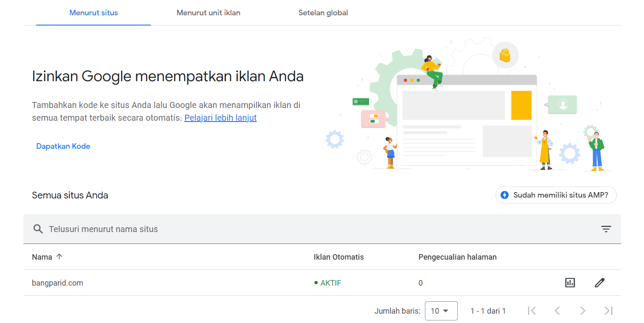The width and height of the screenshot is (644, 323).
Task: Click Sudah memiliki situs AMP? button
Action: coord(556,195)
